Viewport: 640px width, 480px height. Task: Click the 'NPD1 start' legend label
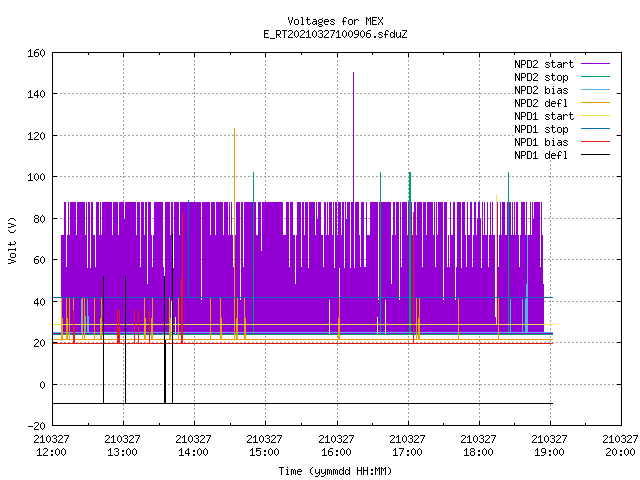(x=544, y=116)
